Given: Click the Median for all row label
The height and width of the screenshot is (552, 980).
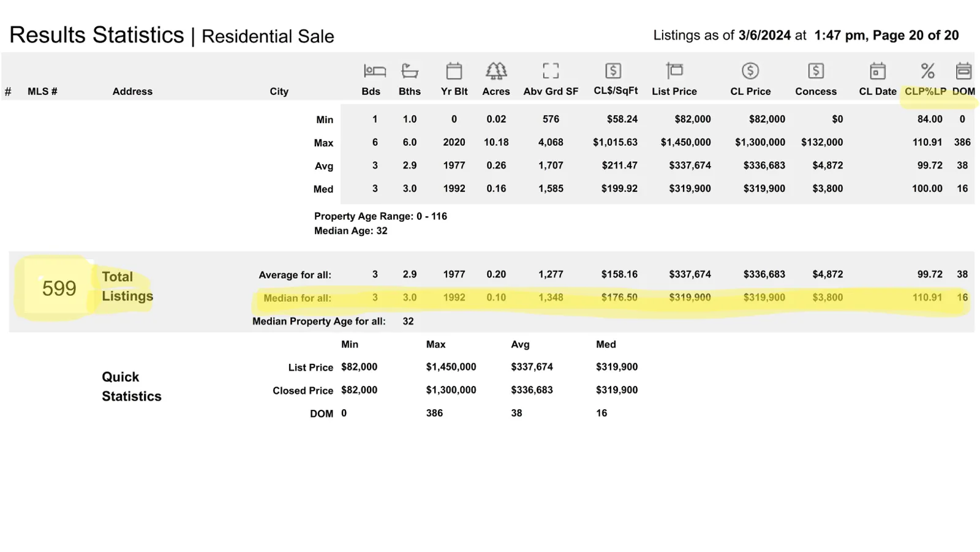Looking at the screenshot, I should click(x=297, y=298).
